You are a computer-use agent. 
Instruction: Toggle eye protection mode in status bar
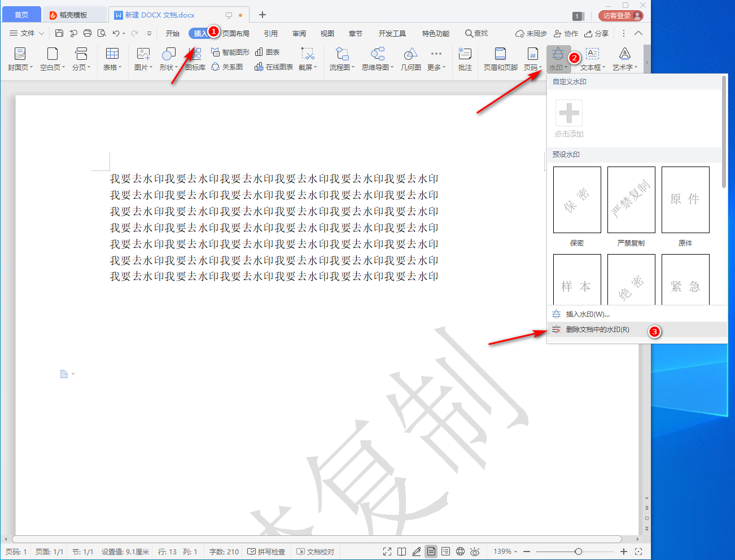(x=475, y=552)
